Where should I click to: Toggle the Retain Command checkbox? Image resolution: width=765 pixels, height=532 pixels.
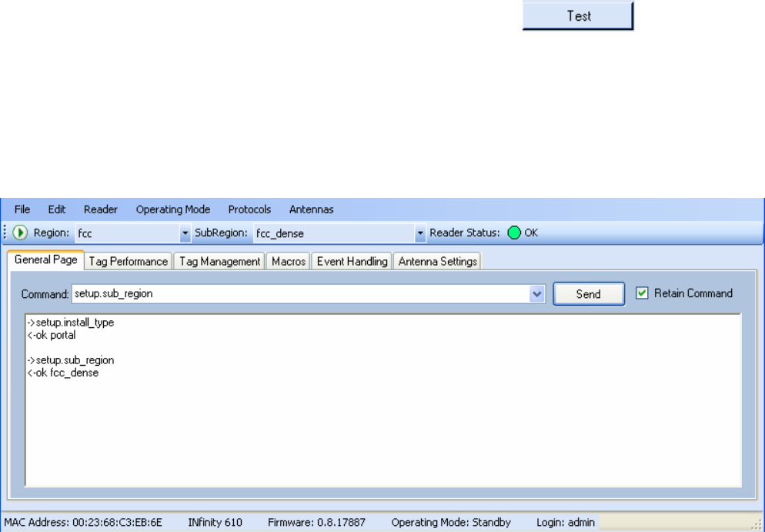642,293
